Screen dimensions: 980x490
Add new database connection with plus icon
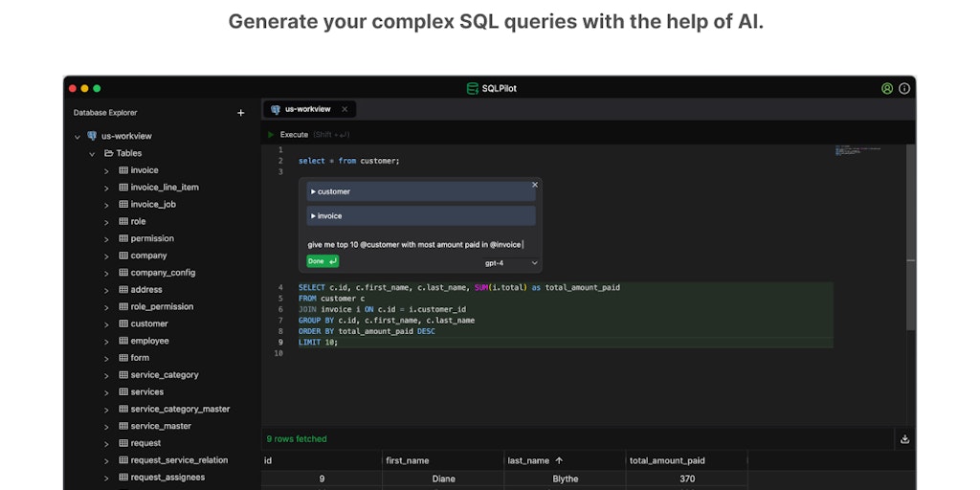tap(240, 113)
